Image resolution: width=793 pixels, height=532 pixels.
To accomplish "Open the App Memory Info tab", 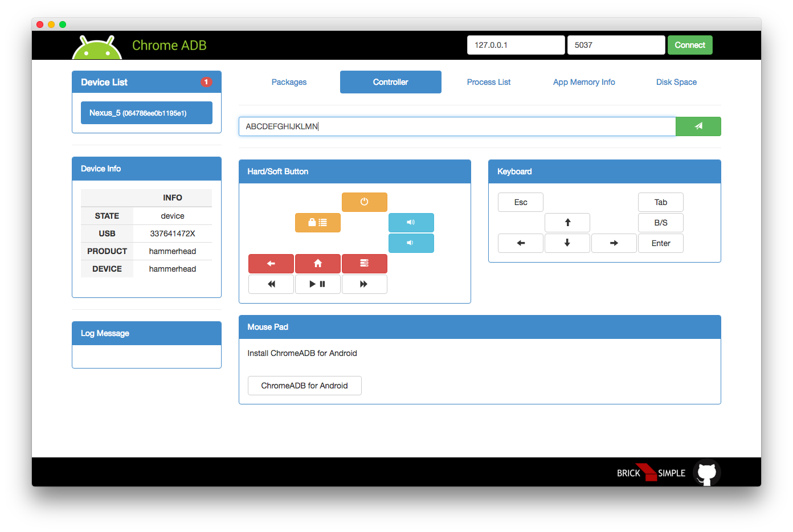I will tap(584, 82).
